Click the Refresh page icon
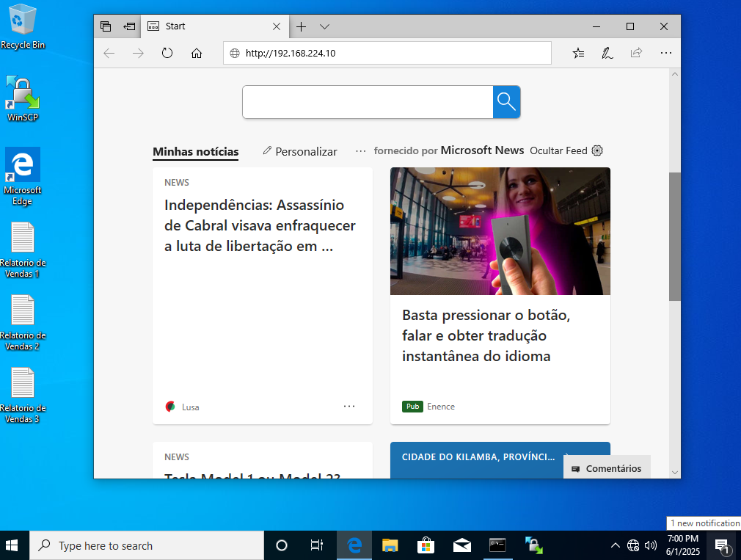The image size is (741, 560). click(x=167, y=53)
